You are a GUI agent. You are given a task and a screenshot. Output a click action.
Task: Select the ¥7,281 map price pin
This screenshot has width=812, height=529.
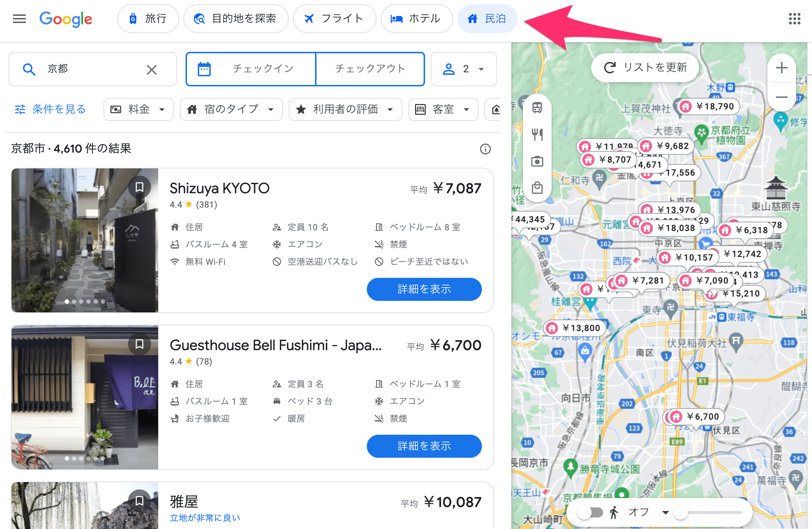point(642,281)
